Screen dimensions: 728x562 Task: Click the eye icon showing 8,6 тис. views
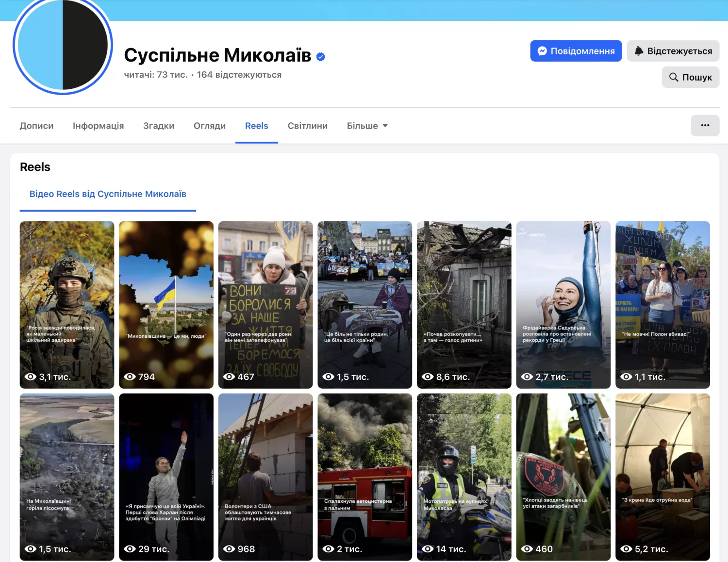point(428,377)
